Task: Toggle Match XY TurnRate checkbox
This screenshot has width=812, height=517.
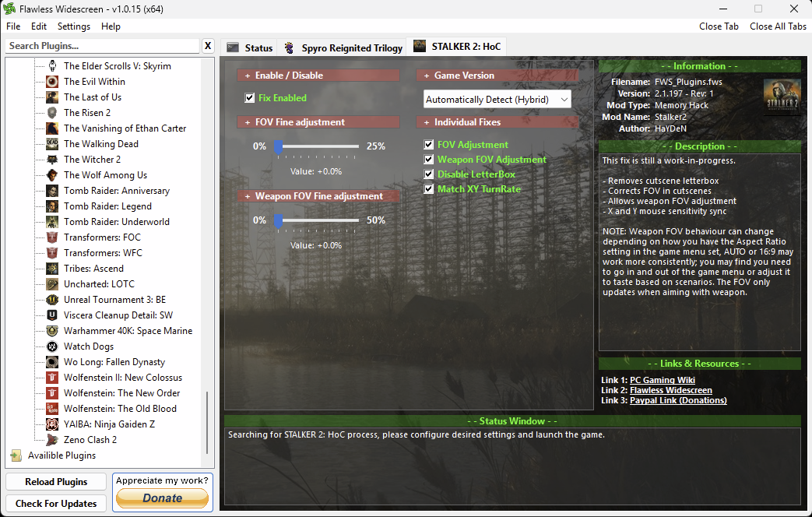Action: pos(429,189)
